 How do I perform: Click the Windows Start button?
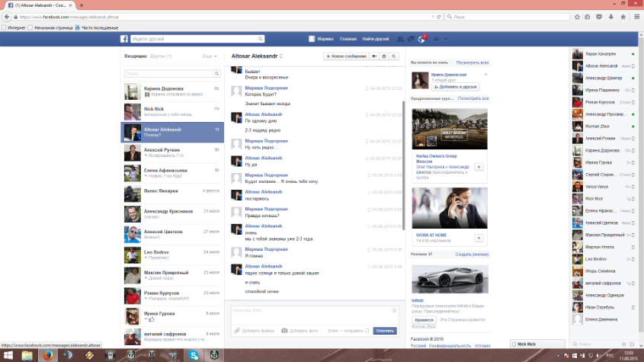[x=8, y=355]
